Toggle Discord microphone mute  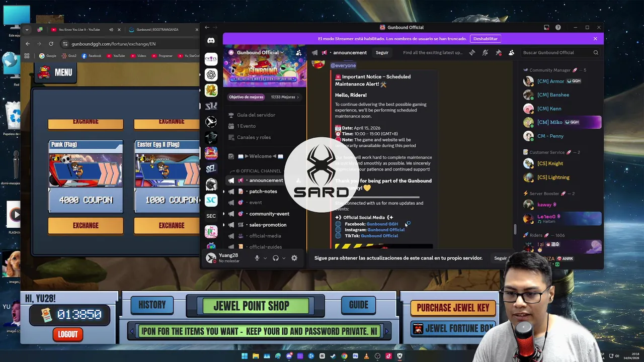pyautogui.click(x=257, y=258)
